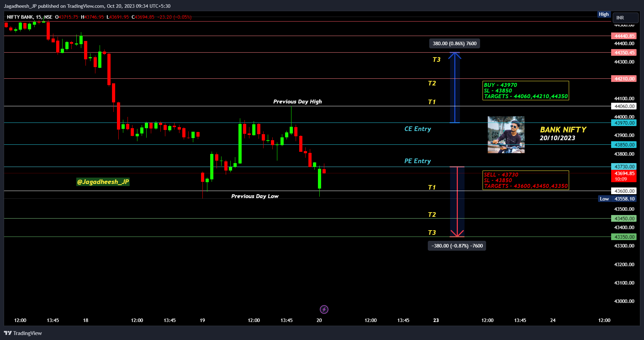
Task: Click the 43000.00 price axis value
Action: (624, 301)
